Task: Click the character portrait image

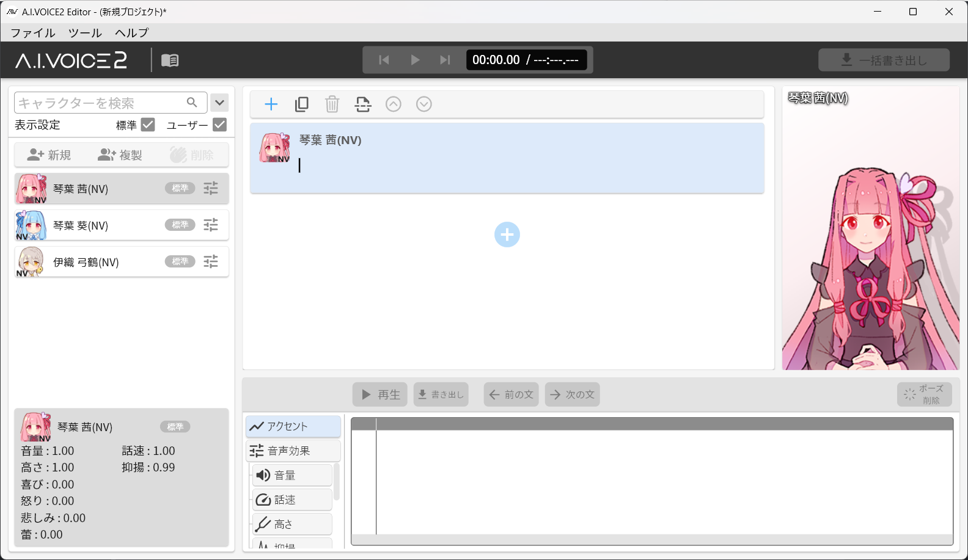Action: 871,228
